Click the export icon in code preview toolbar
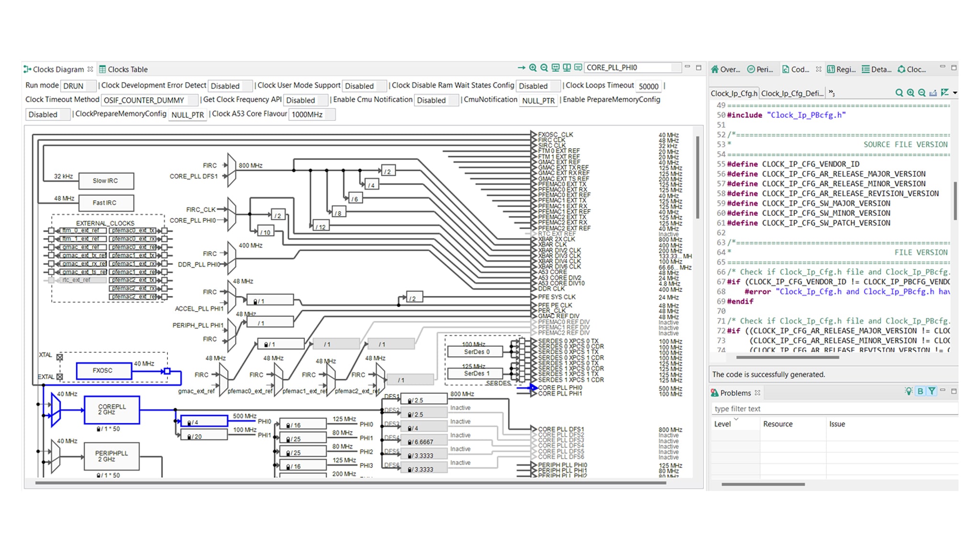The height and width of the screenshot is (552, 980). pos(933,93)
